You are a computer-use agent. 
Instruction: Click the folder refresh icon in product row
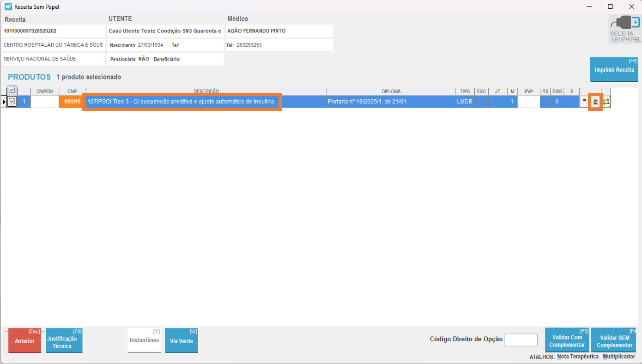[x=595, y=102]
